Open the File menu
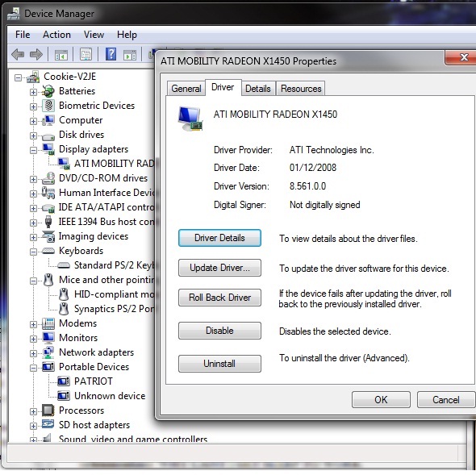Image resolution: width=476 pixels, height=475 pixels. pyautogui.click(x=23, y=35)
